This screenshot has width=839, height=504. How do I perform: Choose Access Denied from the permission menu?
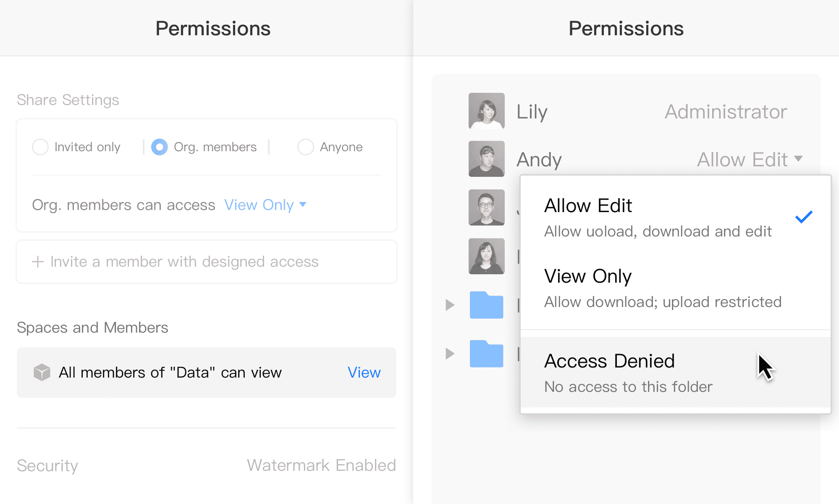click(x=675, y=373)
